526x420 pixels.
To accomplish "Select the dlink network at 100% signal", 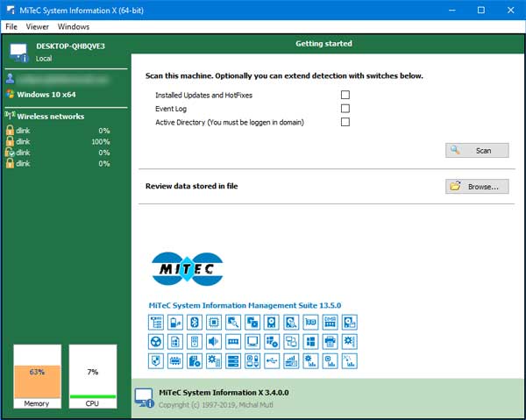I will 58,141.
